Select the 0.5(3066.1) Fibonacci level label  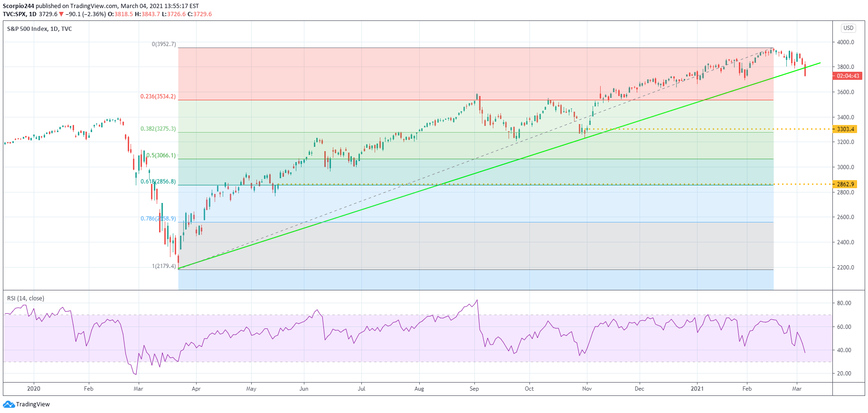tap(161, 155)
